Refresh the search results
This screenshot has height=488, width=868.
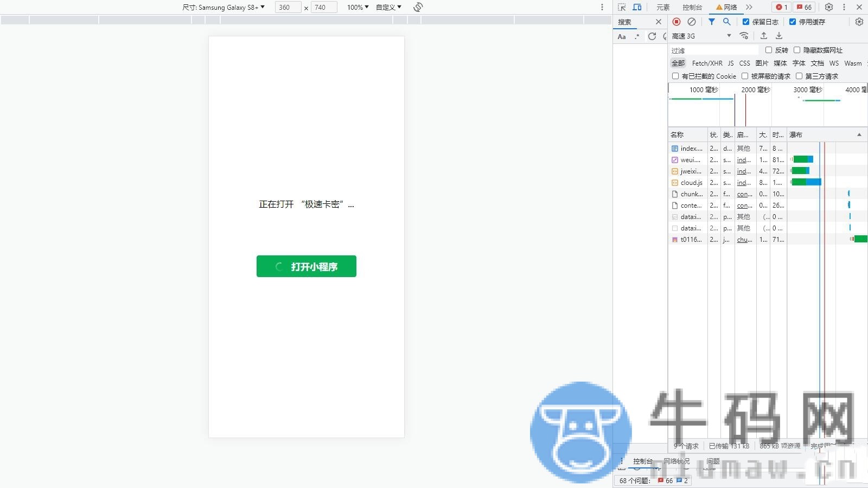point(652,36)
